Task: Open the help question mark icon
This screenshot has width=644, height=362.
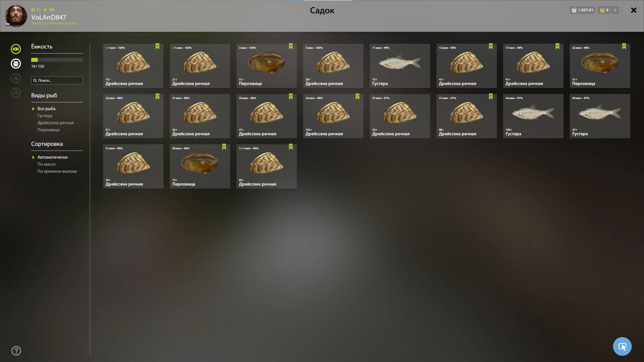Action: 16,351
